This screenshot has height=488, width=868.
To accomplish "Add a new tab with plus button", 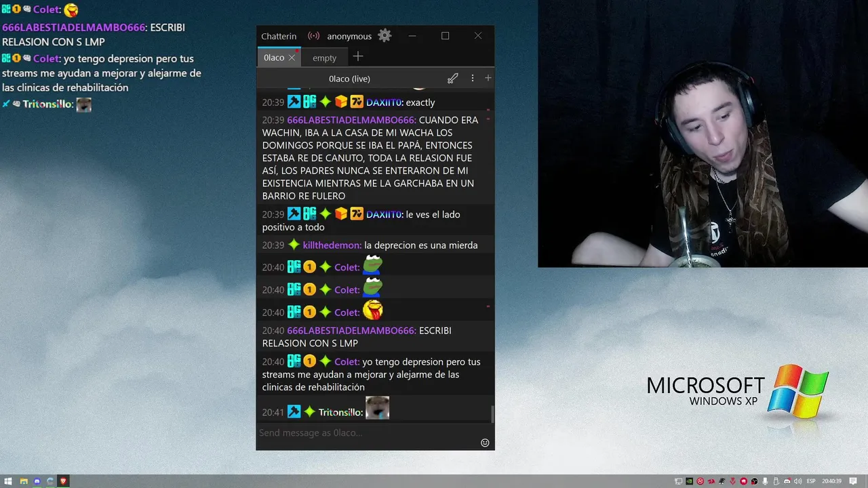I will click(358, 57).
